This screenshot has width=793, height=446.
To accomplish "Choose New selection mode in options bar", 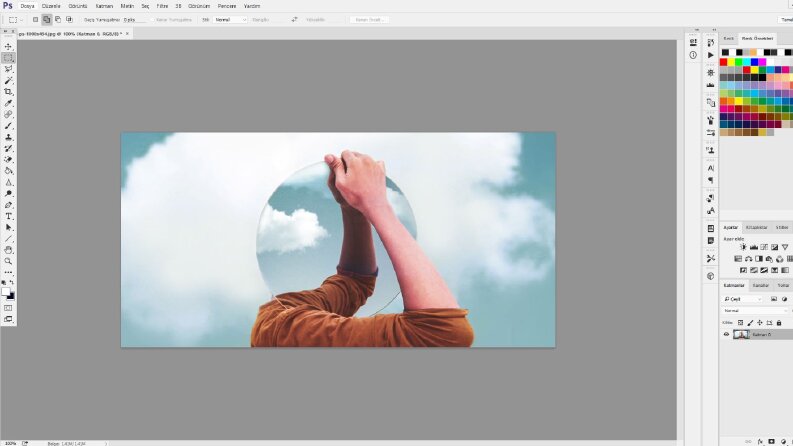I will pos(35,20).
